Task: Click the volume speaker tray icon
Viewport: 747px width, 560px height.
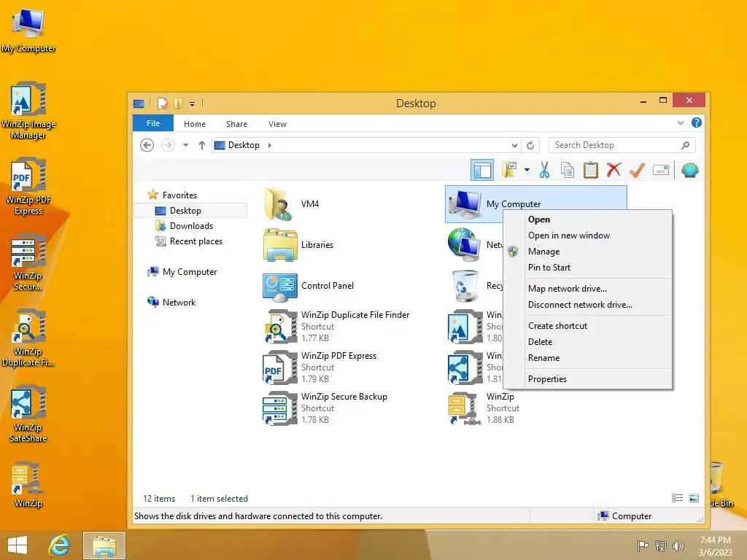Action: coord(678,546)
